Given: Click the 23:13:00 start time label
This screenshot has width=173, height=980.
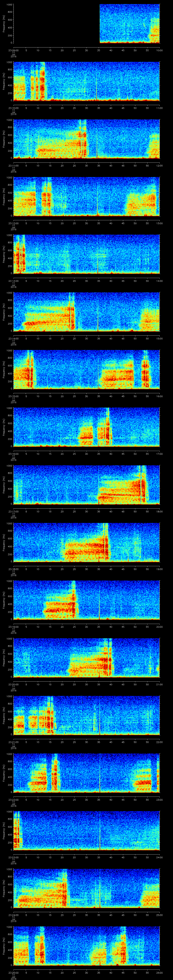Looking at the screenshot, I should tap(13, 281).
